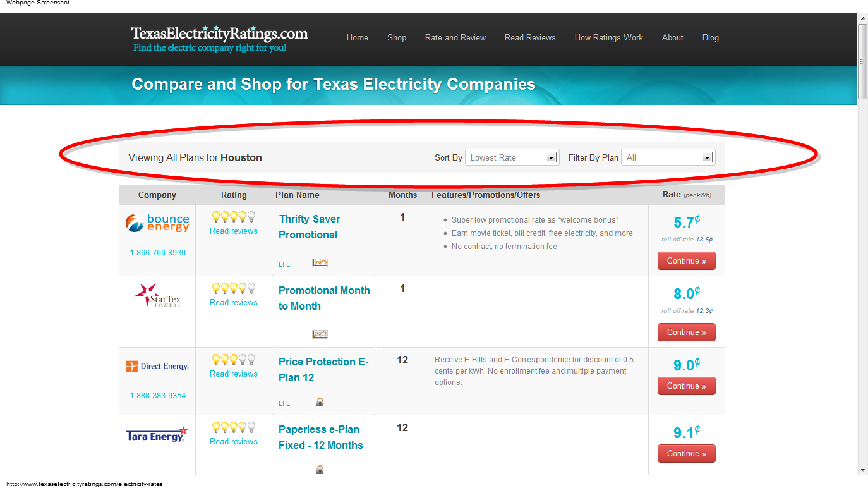Click the roll off rate 12.3¢ text
Viewport: 868px width, 488px height.
click(x=687, y=311)
